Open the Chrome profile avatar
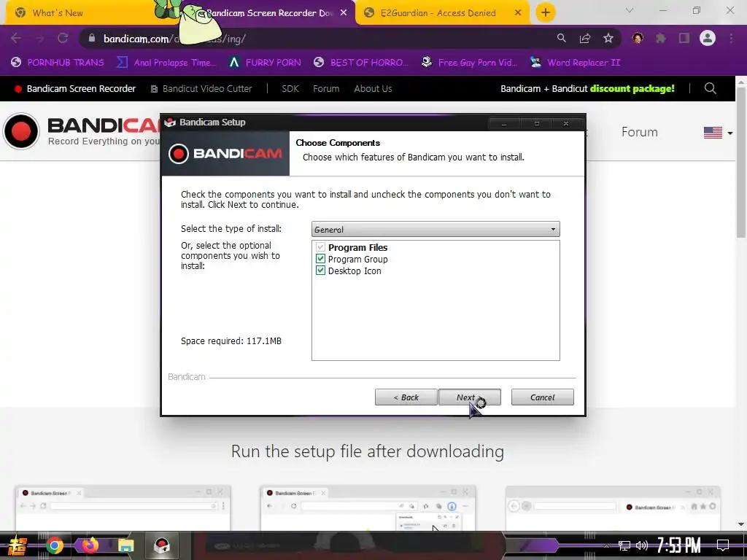The image size is (747, 560). click(x=708, y=38)
